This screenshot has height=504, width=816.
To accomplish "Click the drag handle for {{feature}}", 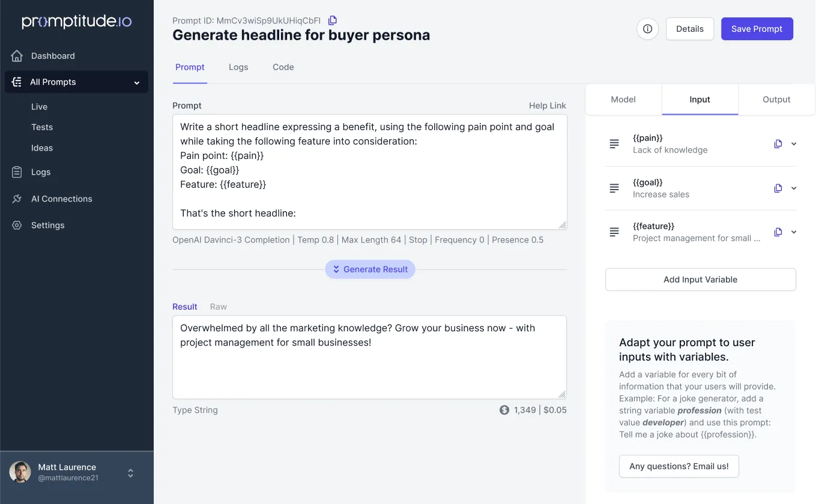I will [614, 232].
